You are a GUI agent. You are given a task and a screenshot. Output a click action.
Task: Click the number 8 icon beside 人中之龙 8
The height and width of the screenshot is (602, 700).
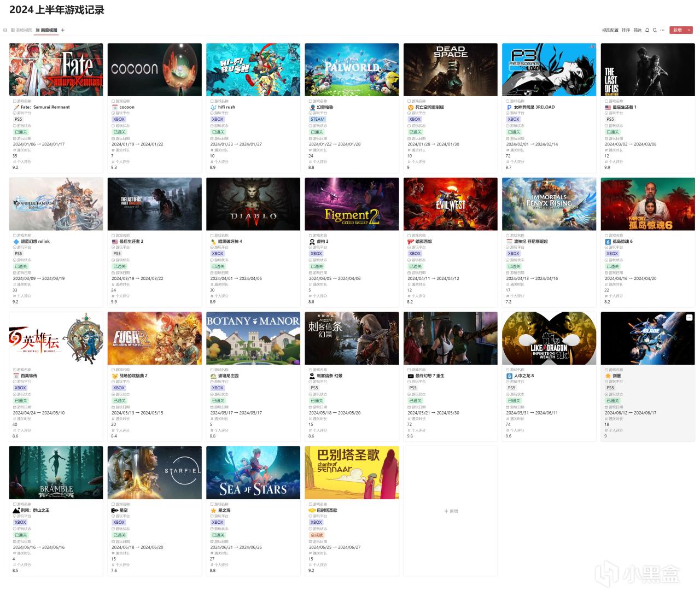[509, 376]
